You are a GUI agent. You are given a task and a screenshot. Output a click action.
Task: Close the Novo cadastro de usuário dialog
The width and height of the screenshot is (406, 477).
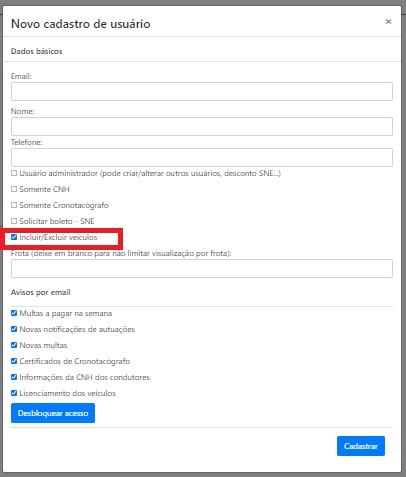coord(388,22)
